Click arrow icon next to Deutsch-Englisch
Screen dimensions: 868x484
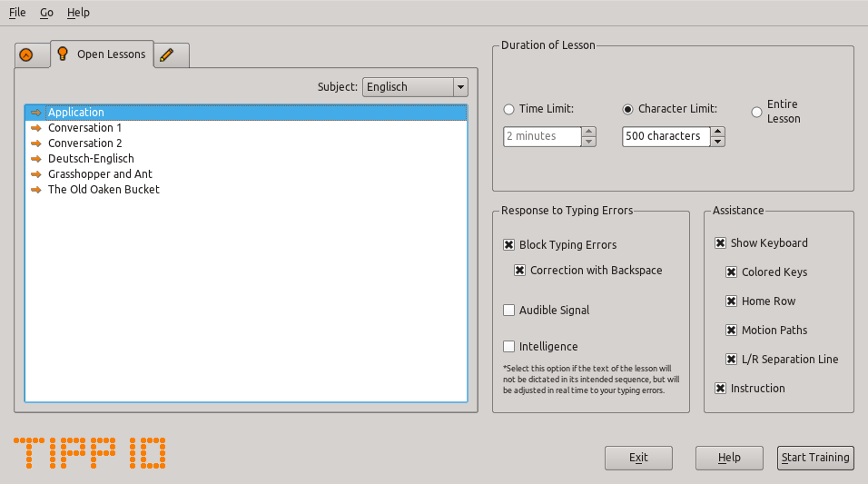[36, 159]
